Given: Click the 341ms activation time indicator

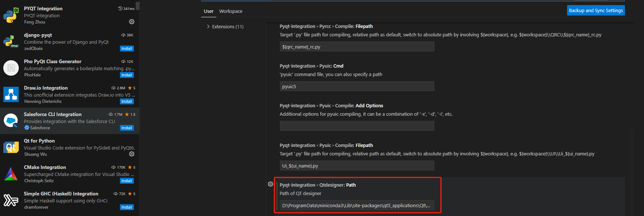Looking at the screenshot, I should point(126,8).
